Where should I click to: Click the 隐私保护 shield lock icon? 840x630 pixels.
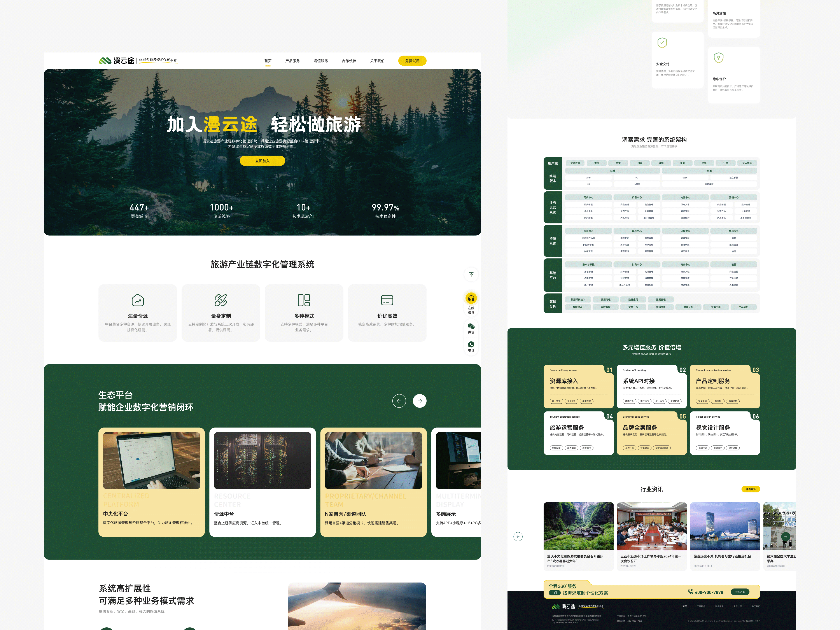click(x=718, y=58)
